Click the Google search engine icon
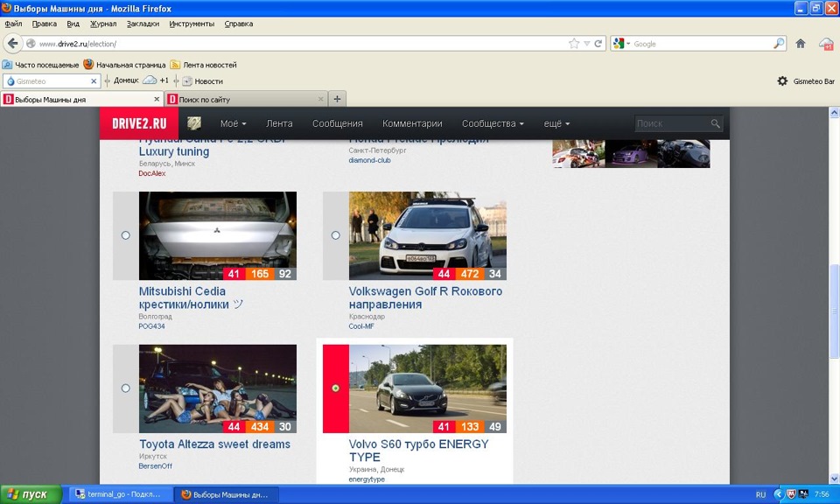 coord(619,44)
